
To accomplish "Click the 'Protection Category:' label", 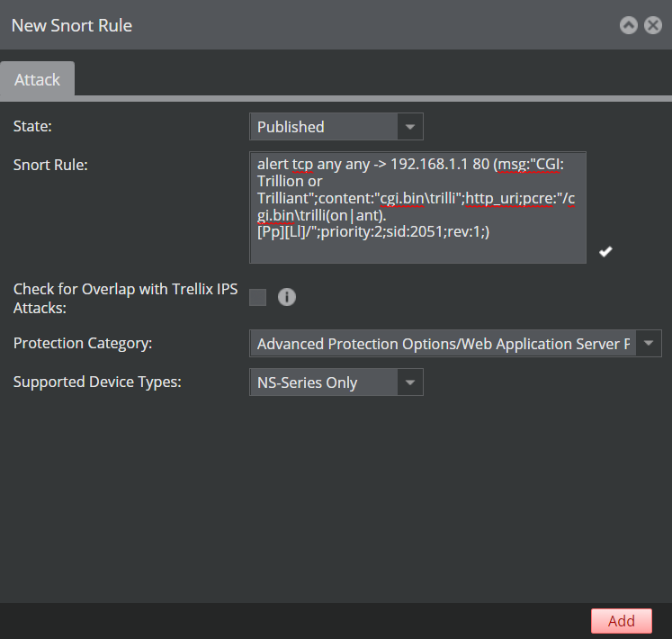I will [x=83, y=344].
